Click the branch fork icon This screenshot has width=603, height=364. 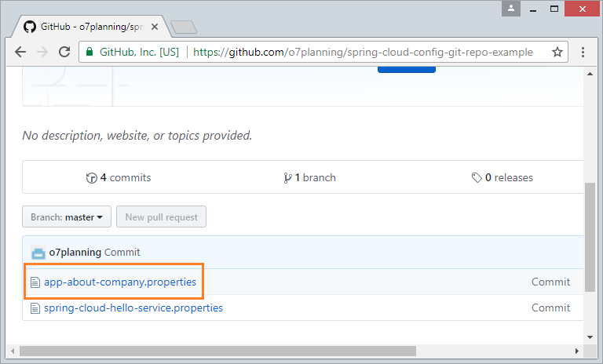[287, 178]
